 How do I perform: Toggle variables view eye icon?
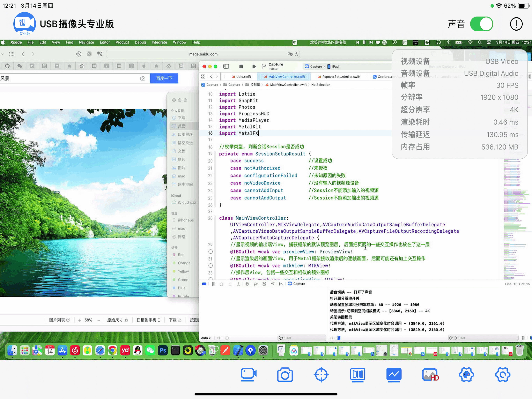click(219, 338)
